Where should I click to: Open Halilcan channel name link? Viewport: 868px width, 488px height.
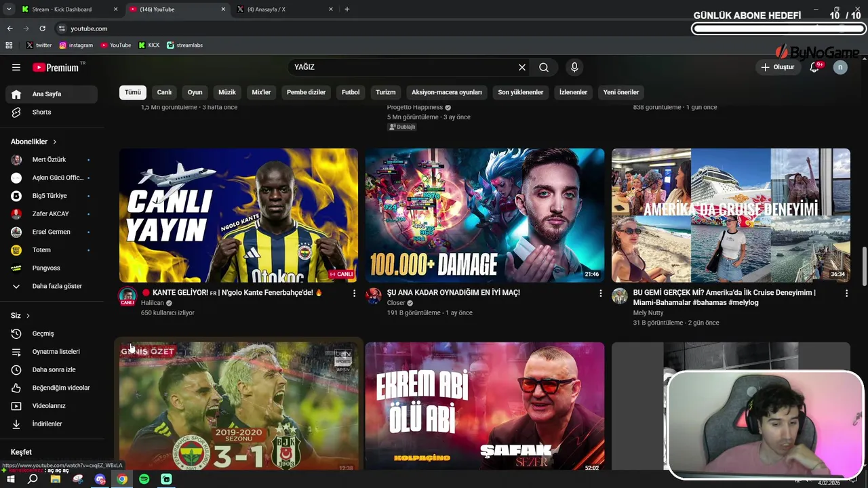coord(153,303)
